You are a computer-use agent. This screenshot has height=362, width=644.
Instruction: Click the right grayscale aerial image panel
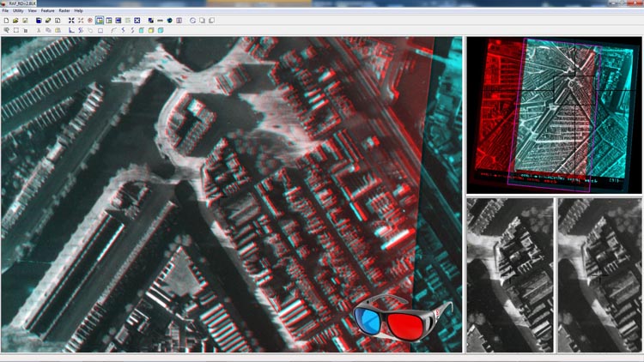pyautogui.click(x=600, y=275)
